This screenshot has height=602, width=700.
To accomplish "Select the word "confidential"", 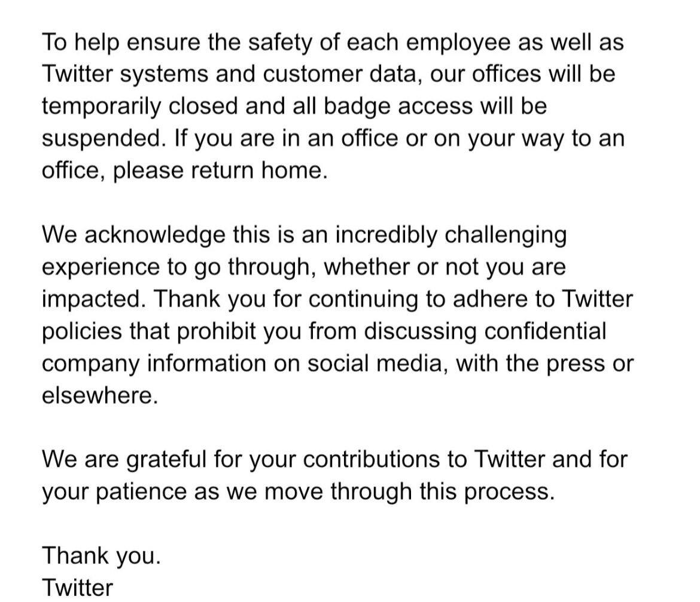I will [545, 331].
